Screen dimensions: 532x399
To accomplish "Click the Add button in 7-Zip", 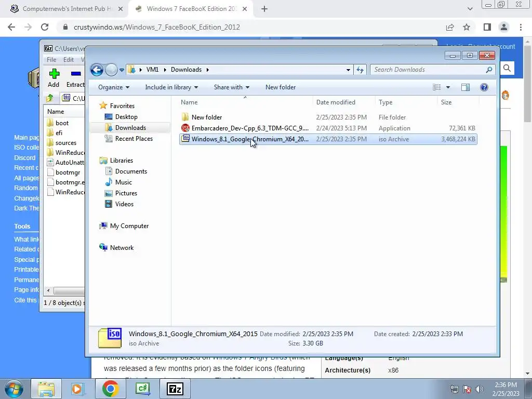I will point(54,78).
